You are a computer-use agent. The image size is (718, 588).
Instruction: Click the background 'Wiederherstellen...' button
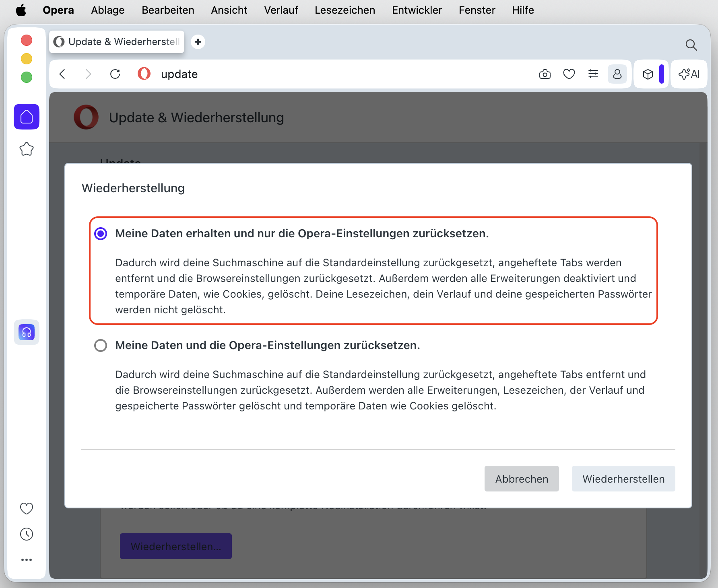click(x=176, y=546)
